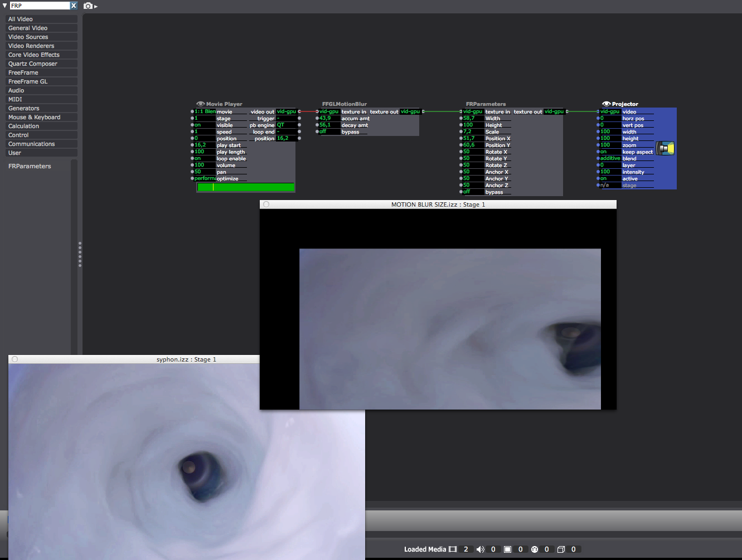Screen dimensions: 742x560
Task: Open Movie Player optimize performance value
Action: click(204, 178)
